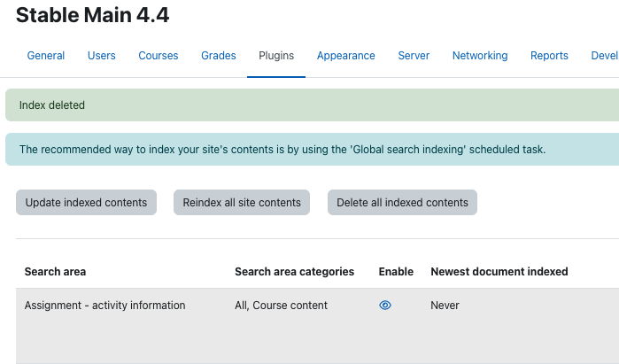
Task: Open the General admin tab
Action: (x=46, y=56)
